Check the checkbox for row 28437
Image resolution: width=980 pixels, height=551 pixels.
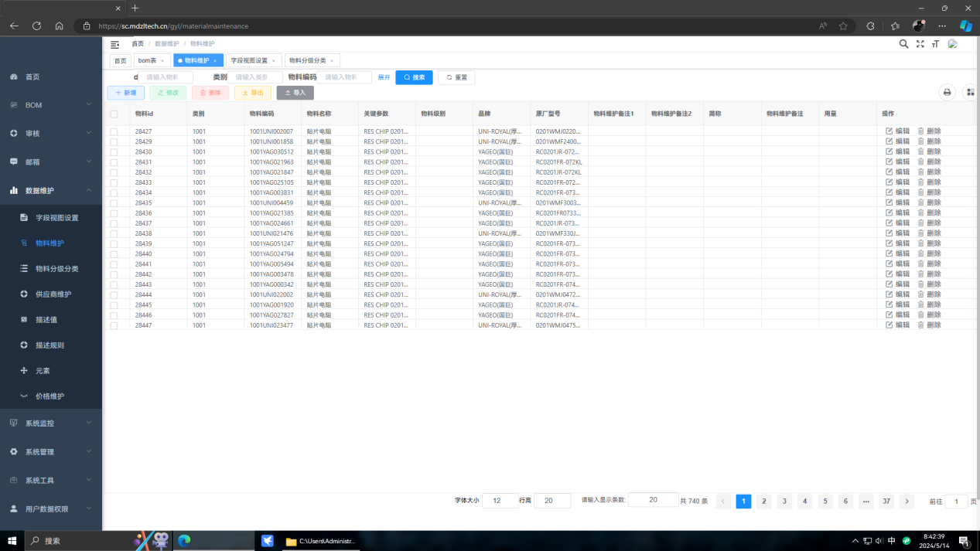[x=114, y=223]
